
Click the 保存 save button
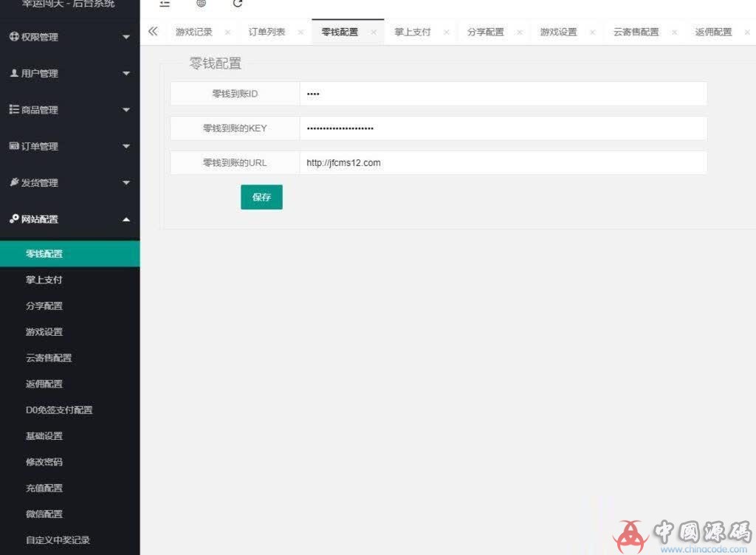tap(261, 196)
